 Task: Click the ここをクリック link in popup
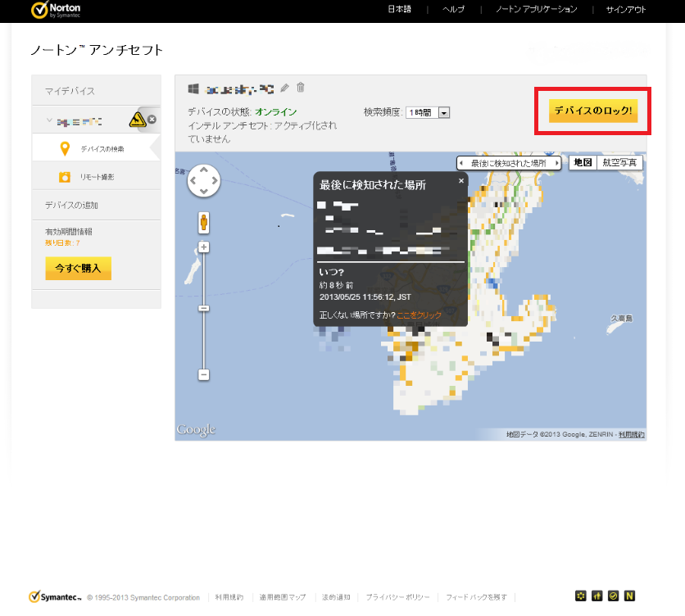coord(419,315)
